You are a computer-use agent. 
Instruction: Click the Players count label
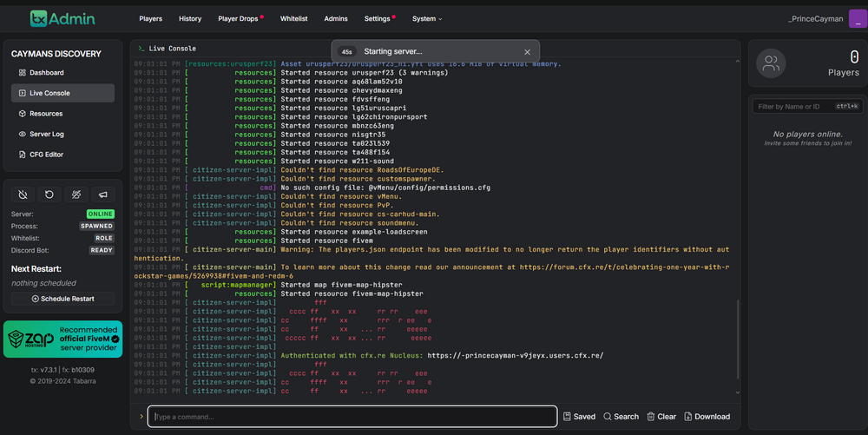coord(843,73)
